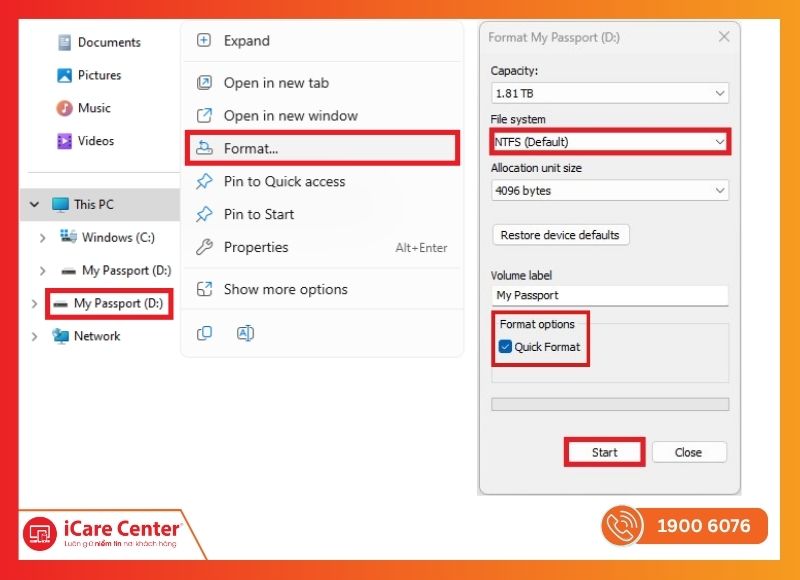Click the format progress bar
Image resolution: width=800 pixels, height=580 pixels.
[x=609, y=404]
